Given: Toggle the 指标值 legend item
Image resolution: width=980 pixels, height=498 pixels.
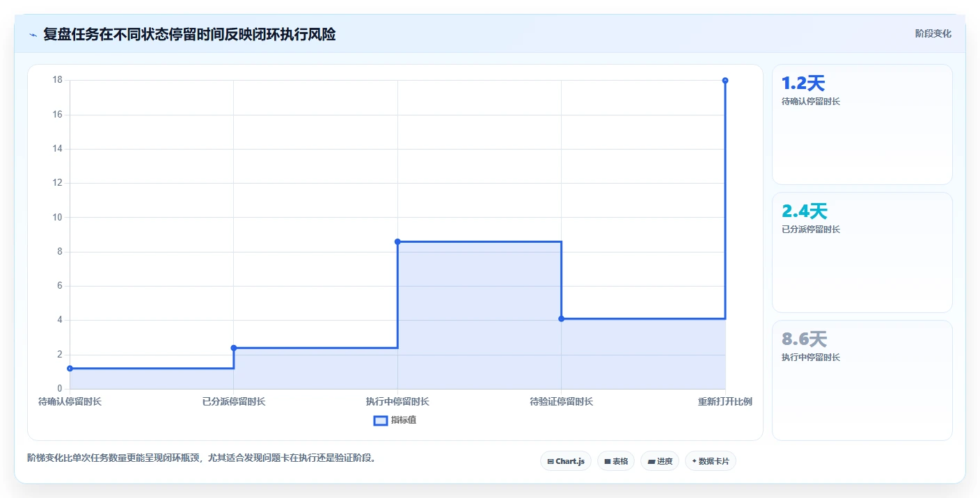Looking at the screenshot, I should click(x=395, y=420).
